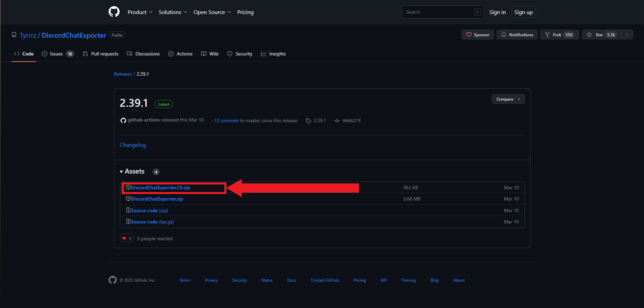Click the Notifications bell button
Viewport: 644px width, 308px height.
pos(517,35)
